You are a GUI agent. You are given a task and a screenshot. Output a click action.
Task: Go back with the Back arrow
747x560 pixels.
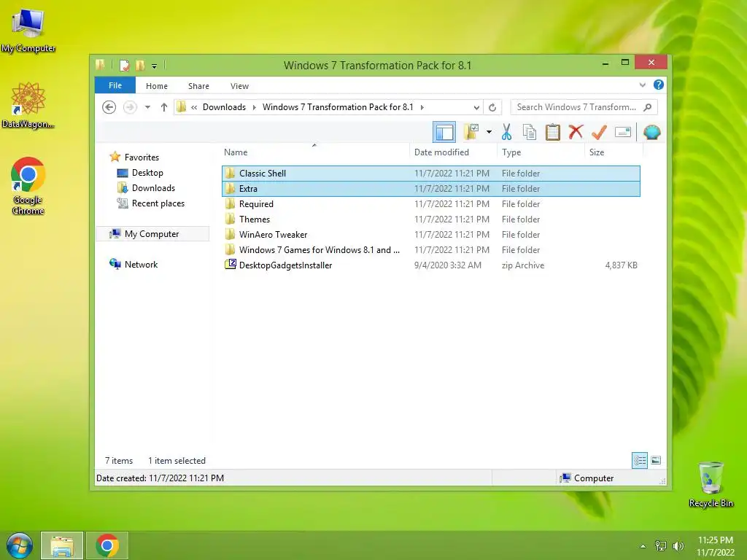(x=109, y=107)
